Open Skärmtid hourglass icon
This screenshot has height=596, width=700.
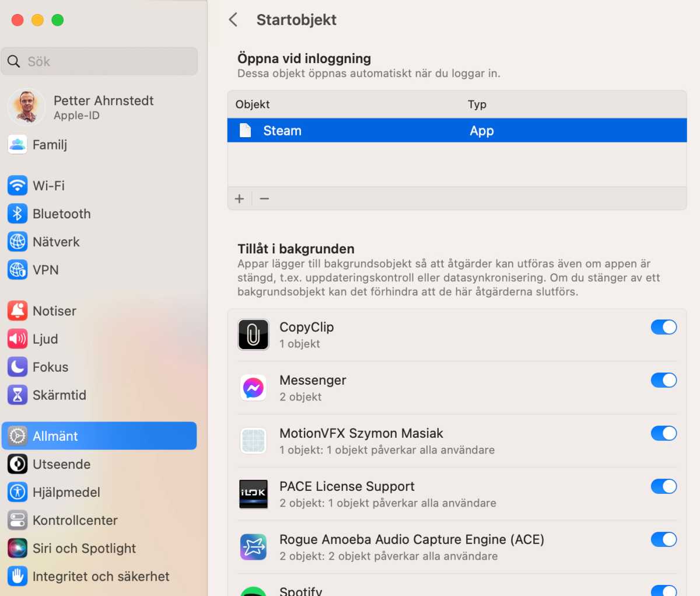tap(17, 395)
